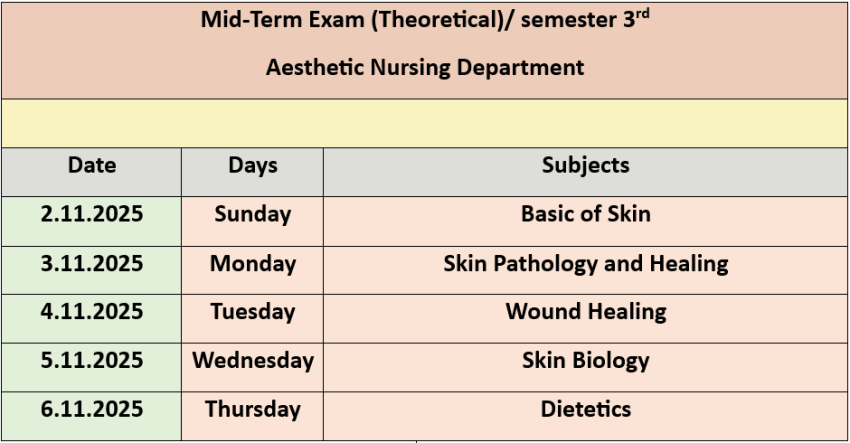The height and width of the screenshot is (443, 850).
Task: Click the Dietetics subject cell
Action: (x=586, y=409)
